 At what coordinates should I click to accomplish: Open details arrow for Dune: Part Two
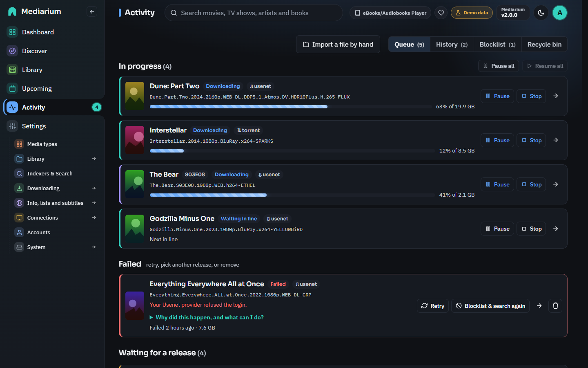(x=556, y=96)
